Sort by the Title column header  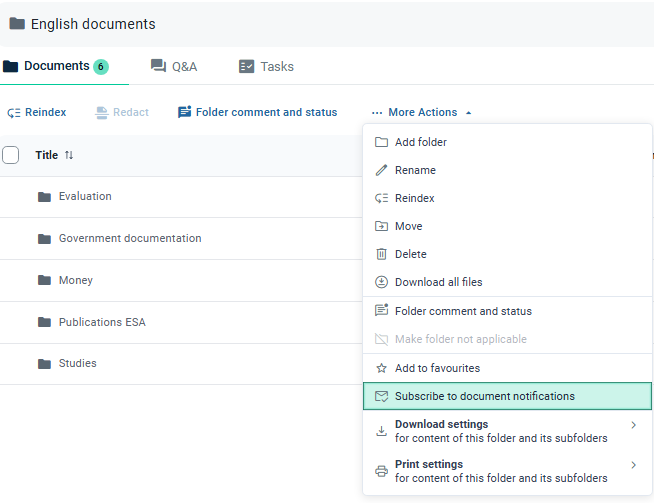point(46,155)
